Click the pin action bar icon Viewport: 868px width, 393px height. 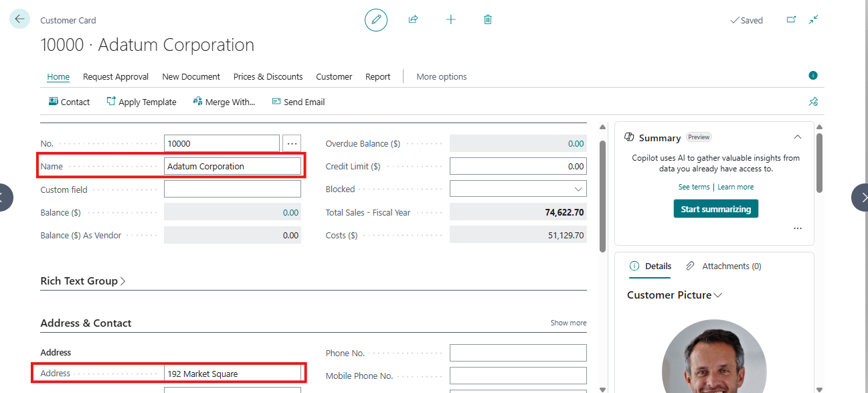tap(813, 102)
